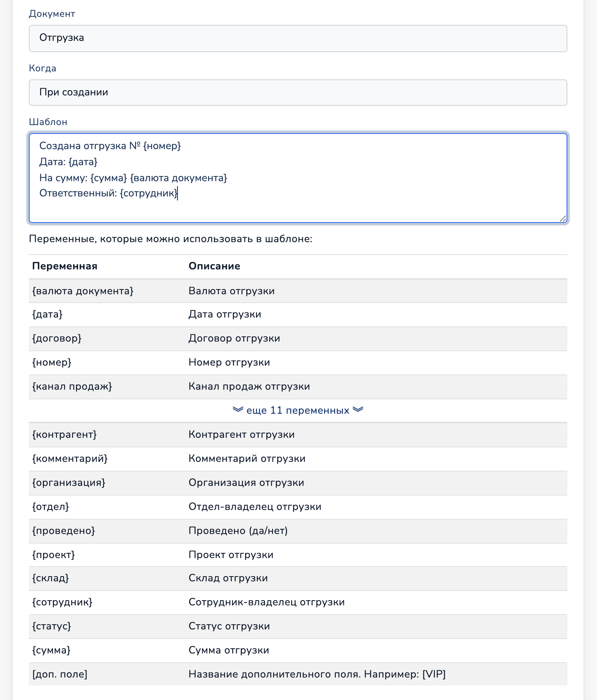Click the {договор} variable cell
This screenshot has width=597, height=700.
point(57,338)
